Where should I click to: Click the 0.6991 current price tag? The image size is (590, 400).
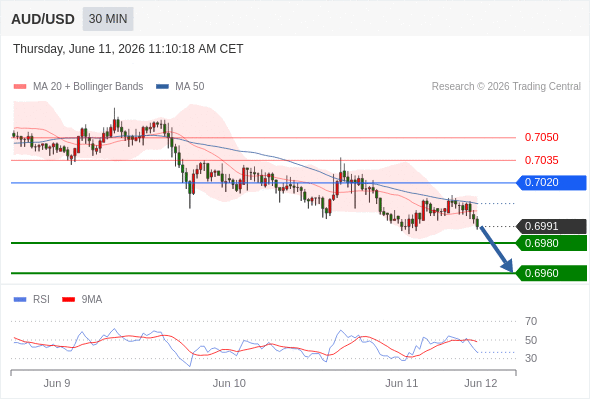click(x=552, y=227)
